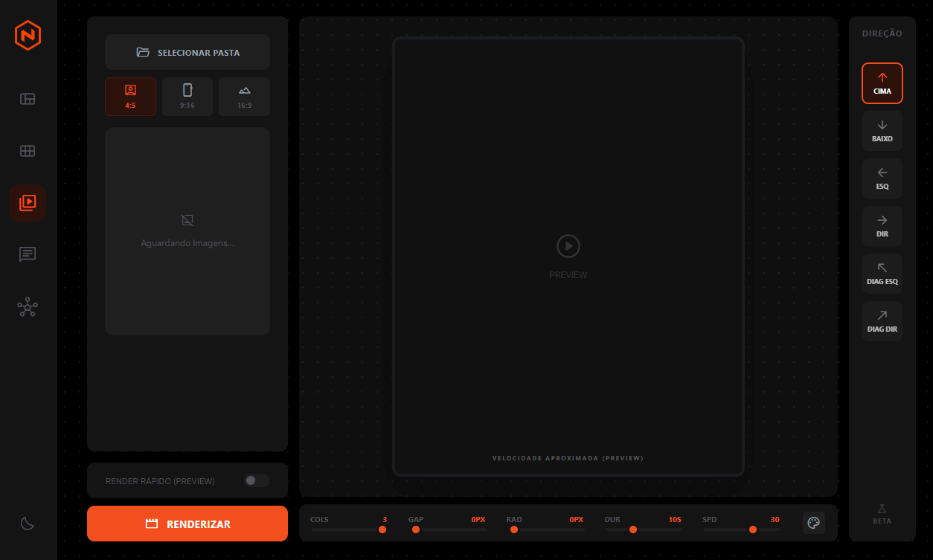The width and height of the screenshot is (933, 560).
Task: Click the Direção panel heading
Action: (x=882, y=33)
